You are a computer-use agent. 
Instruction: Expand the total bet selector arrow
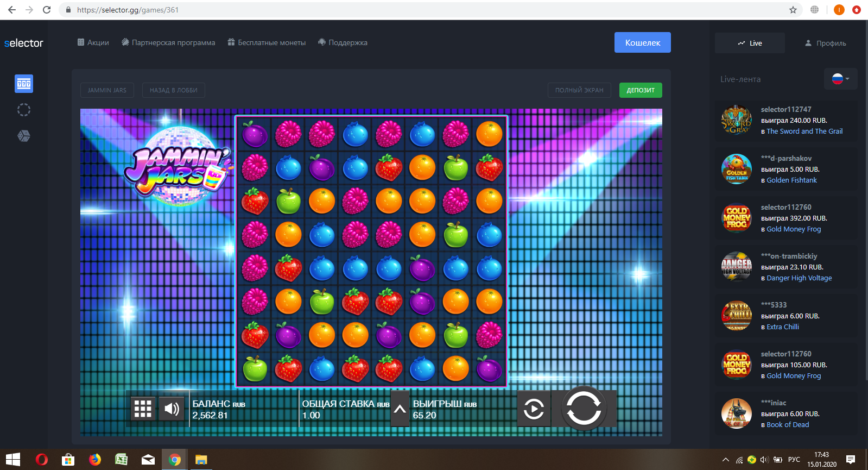pyautogui.click(x=400, y=409)
